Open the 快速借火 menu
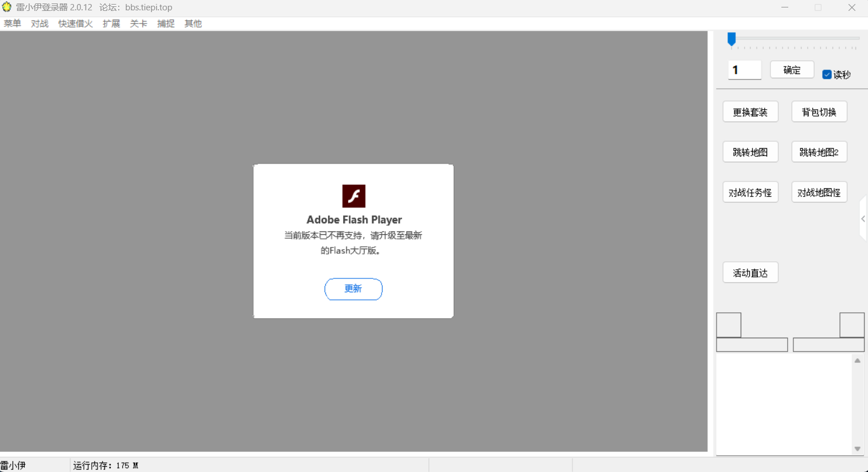868x472 pixels. click(75, 24)
